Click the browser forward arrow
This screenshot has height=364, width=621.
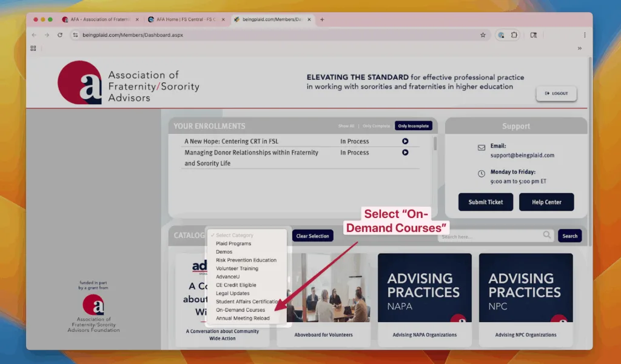tap(47, 35)
